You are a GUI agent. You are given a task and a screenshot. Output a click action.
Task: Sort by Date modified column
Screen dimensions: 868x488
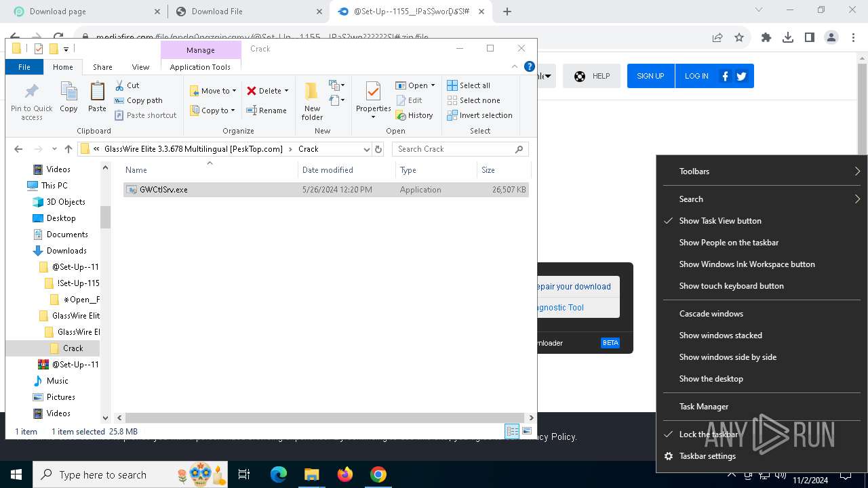tap(346, 170)
